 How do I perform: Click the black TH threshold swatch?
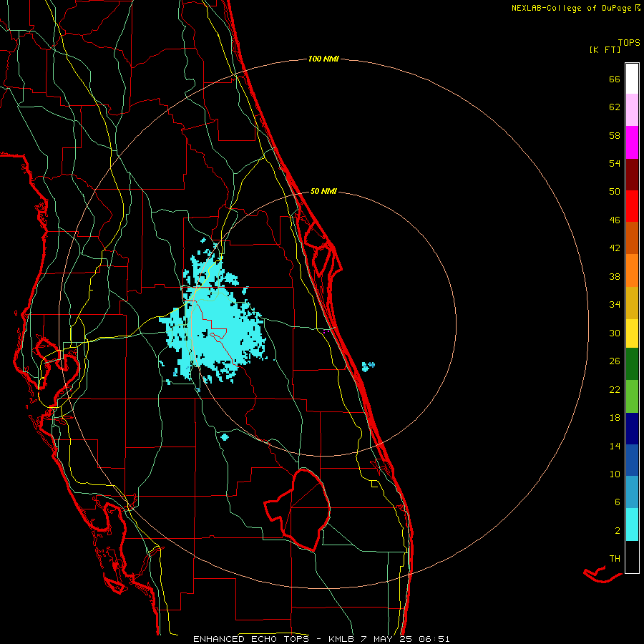(x=632, y=557)
